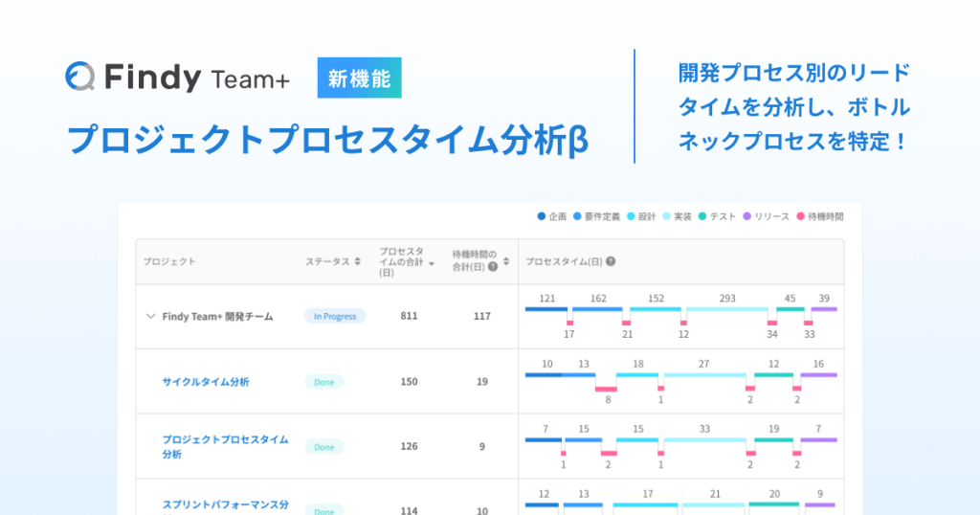The width and height of the screenshot is (980, 515).
Task: Open the スプリントパフォーマンス分 project link
Action: click(x=226, y=504)
